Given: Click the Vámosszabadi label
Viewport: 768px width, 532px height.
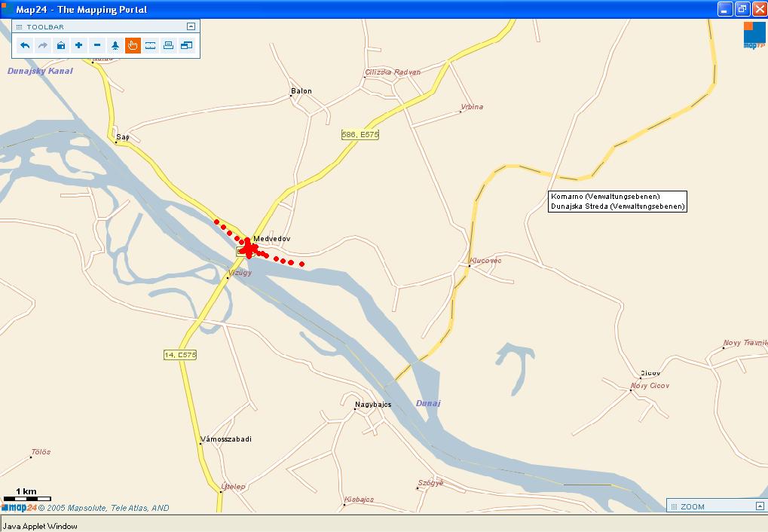Looking at the screenshot, I should click(226, 439).
